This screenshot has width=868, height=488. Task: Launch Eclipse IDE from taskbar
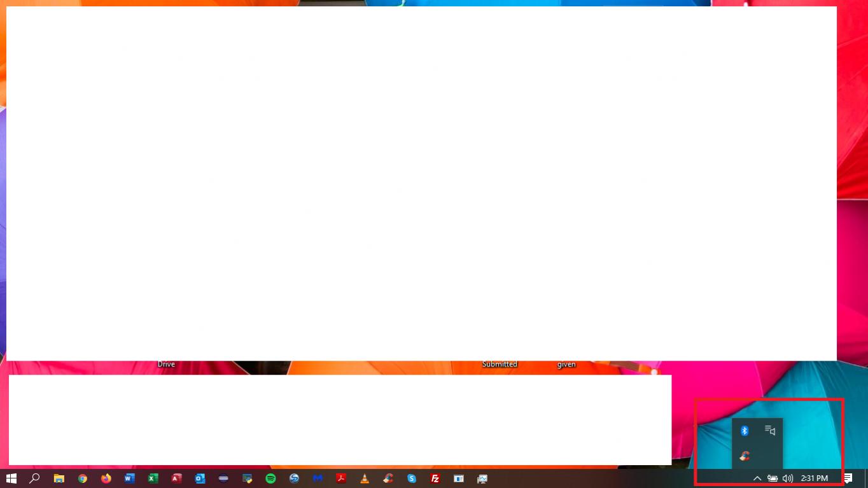(223, 478)
